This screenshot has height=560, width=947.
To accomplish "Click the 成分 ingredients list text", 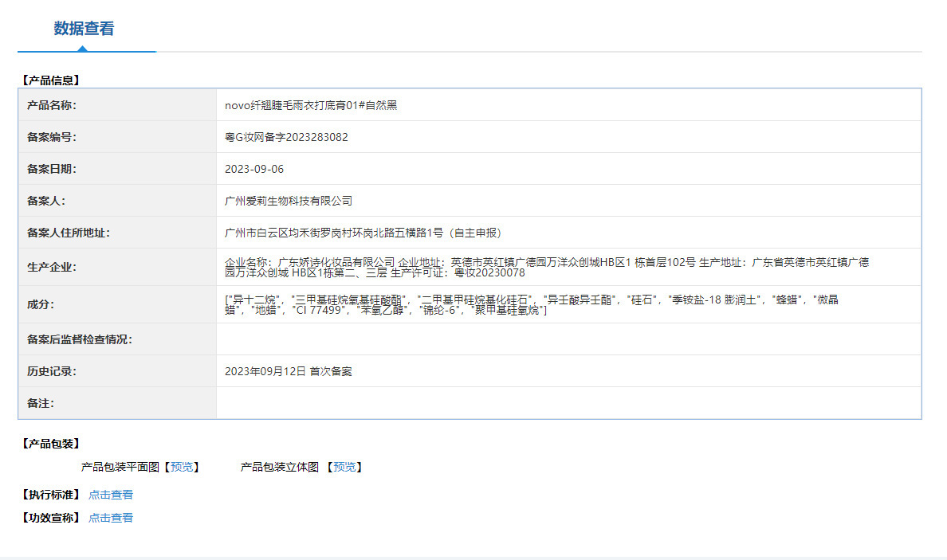I will 532,305.
